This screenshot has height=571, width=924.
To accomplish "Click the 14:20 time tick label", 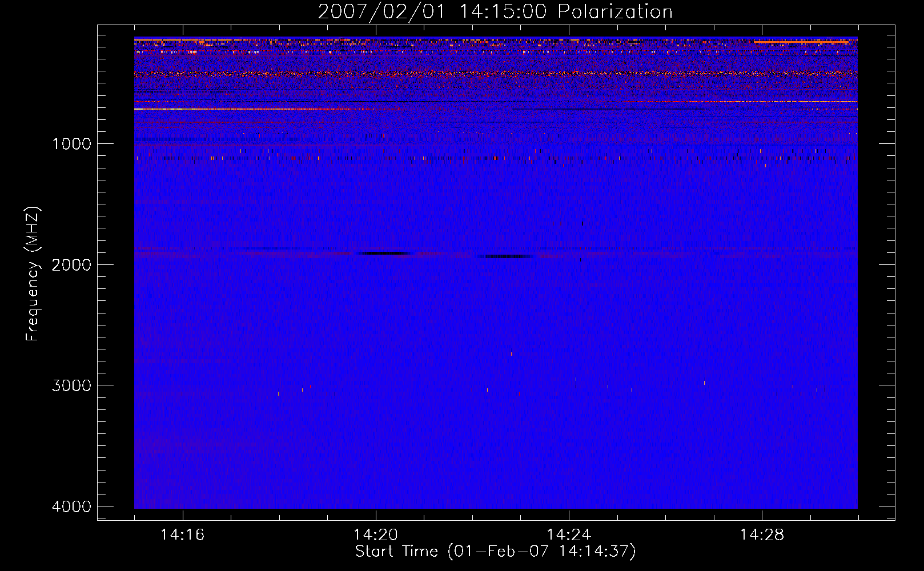I will (x=376, y=535).
